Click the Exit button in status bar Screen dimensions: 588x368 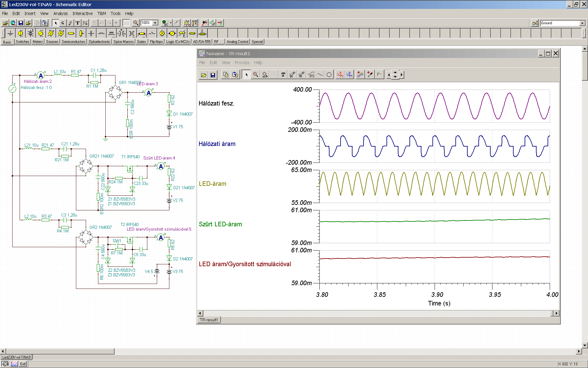[23, 364]
